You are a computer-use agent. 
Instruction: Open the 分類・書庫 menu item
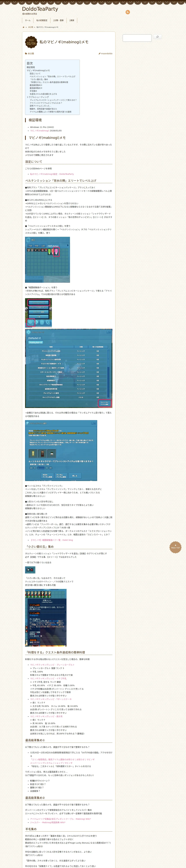[x=58, y=21]
